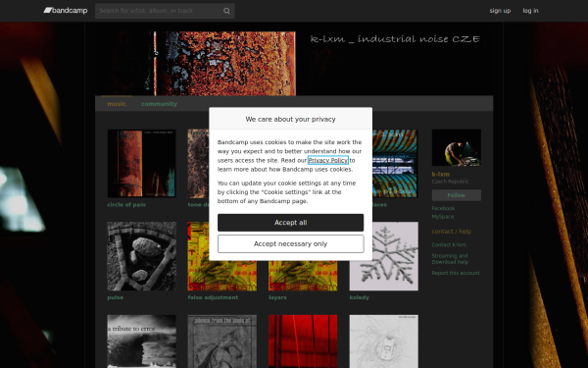Open the red curtain album cover
588x368 pixels.
[303, 342]
